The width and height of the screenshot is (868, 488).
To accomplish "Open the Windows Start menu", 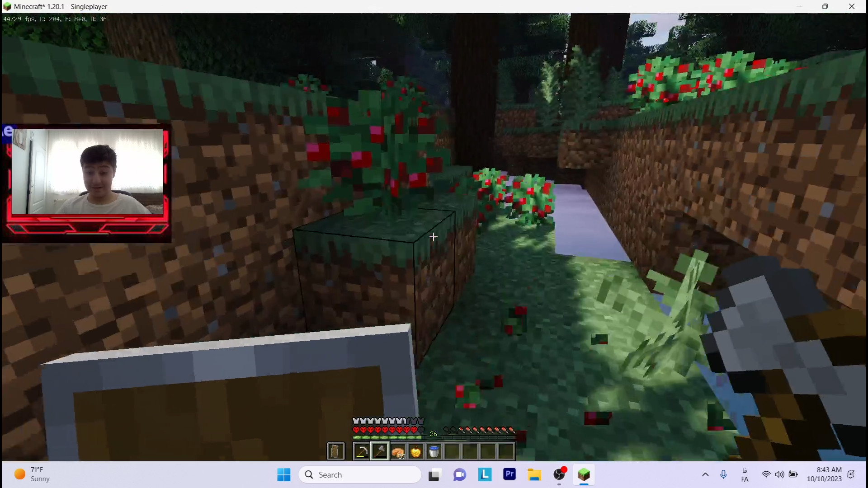I will coord(284,474).
